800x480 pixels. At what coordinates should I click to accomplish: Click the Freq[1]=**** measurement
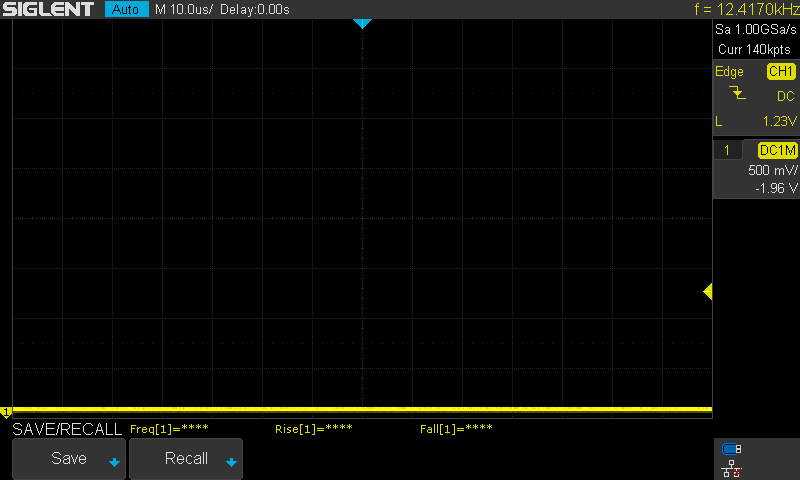(169, 429)
